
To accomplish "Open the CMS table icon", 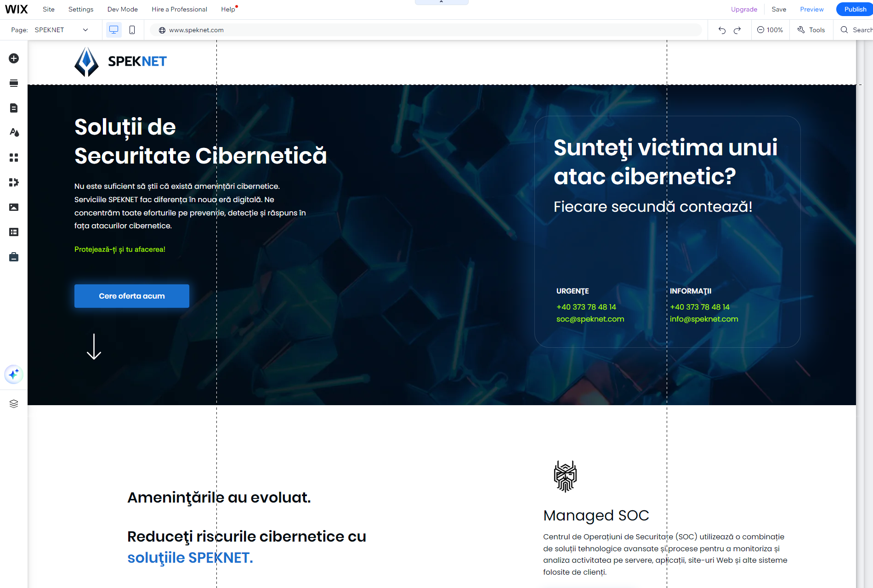I will [14, 232].
